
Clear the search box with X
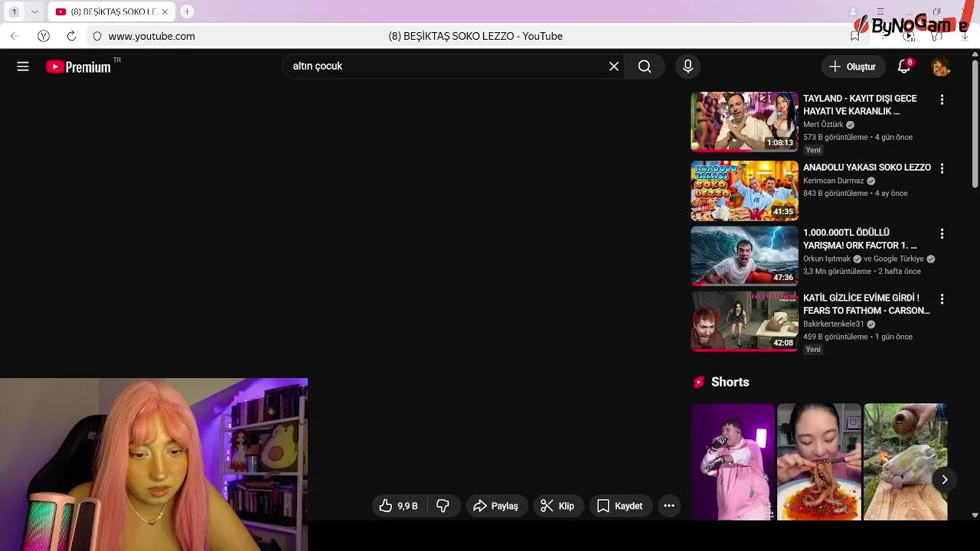point(614,67)
